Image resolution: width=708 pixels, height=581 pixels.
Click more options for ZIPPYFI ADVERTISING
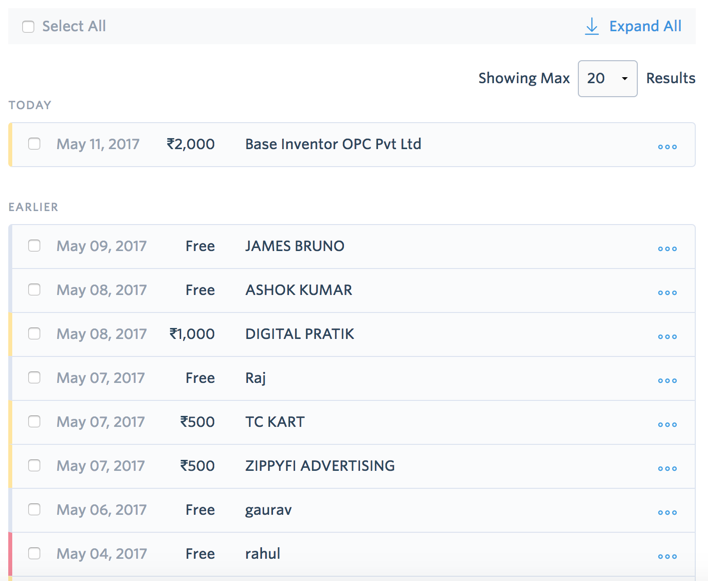[667, 469]
